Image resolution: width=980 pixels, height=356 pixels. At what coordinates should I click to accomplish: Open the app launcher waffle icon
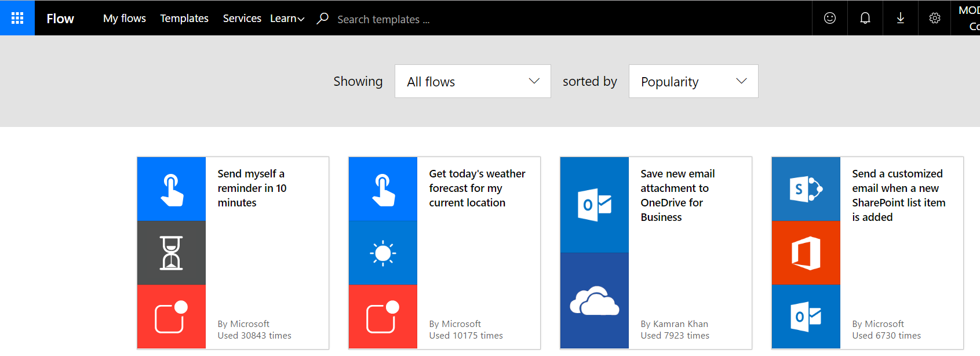17,18
